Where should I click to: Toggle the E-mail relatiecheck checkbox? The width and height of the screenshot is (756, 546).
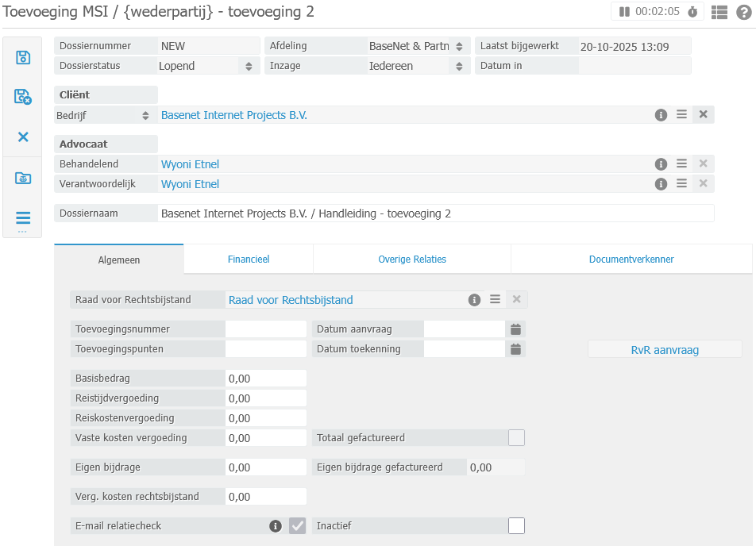(297, 525)
